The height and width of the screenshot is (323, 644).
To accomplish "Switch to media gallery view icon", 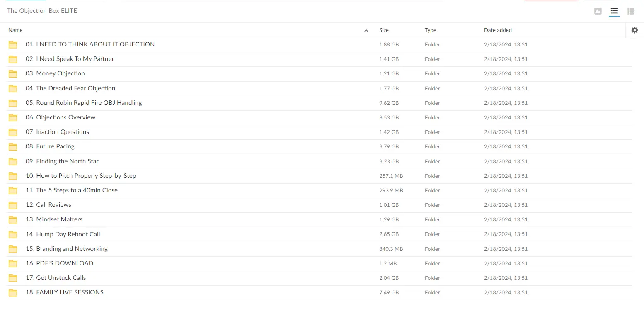I will click(598, 11).
